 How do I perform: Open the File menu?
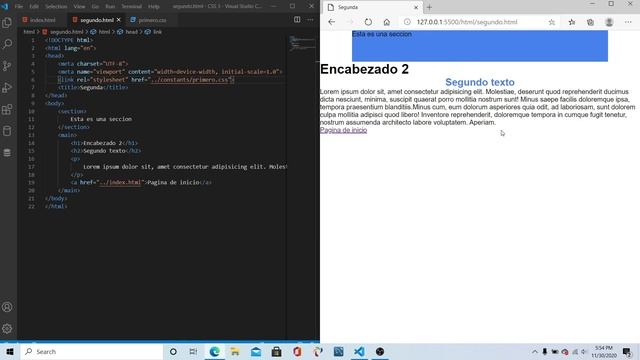[19, 7]
